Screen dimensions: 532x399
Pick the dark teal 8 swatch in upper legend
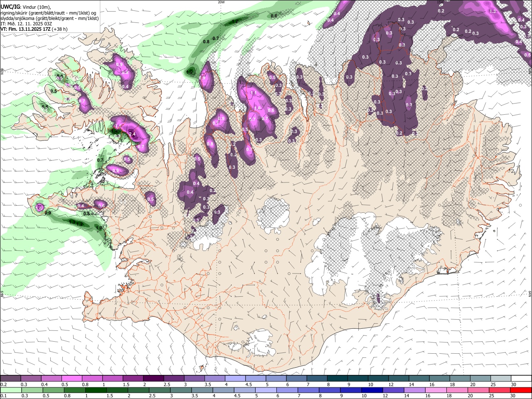click(x=337, y=379)
